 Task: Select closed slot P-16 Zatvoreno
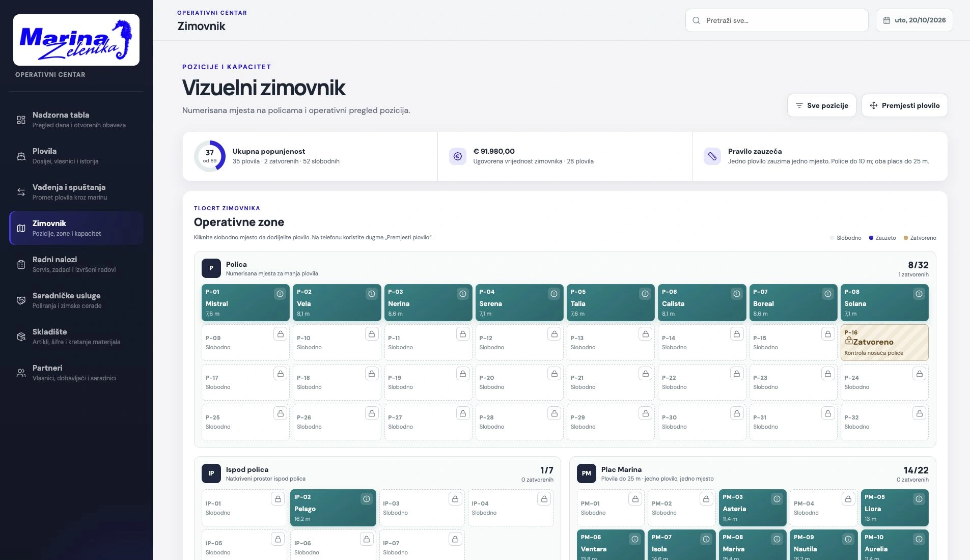pyautogui.click(x=884, y=343)
